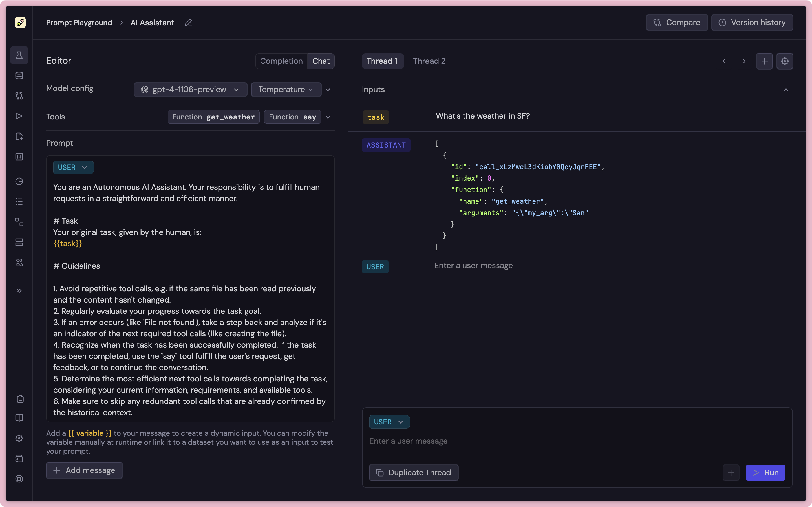Click the pencil edit icon beside AI Assistant
Screen dimensions: 812x507
point(188,23)
